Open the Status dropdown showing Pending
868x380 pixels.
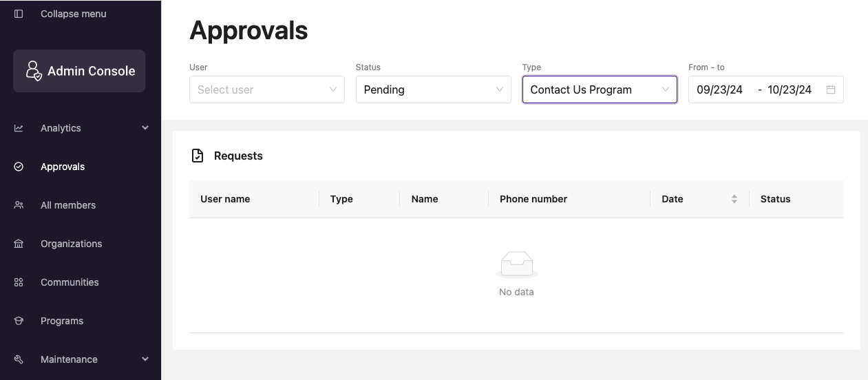[x=434, y=89]
